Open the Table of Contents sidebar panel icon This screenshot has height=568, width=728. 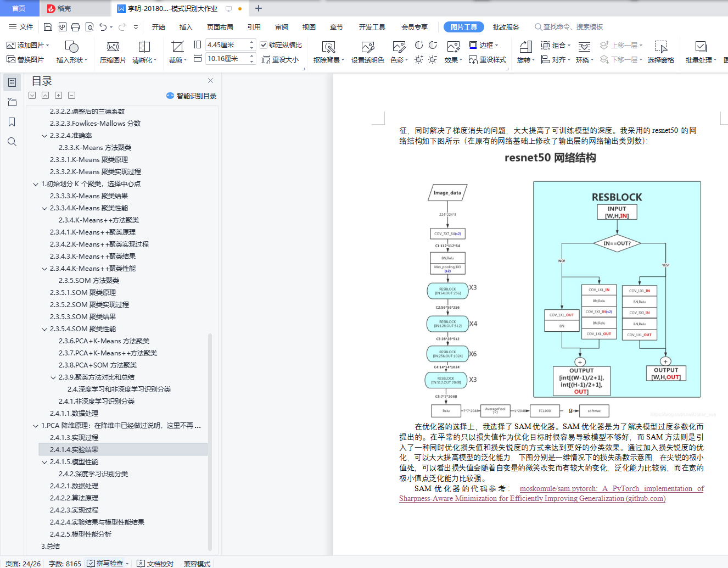pyautogui.click(x=12, y=82)
